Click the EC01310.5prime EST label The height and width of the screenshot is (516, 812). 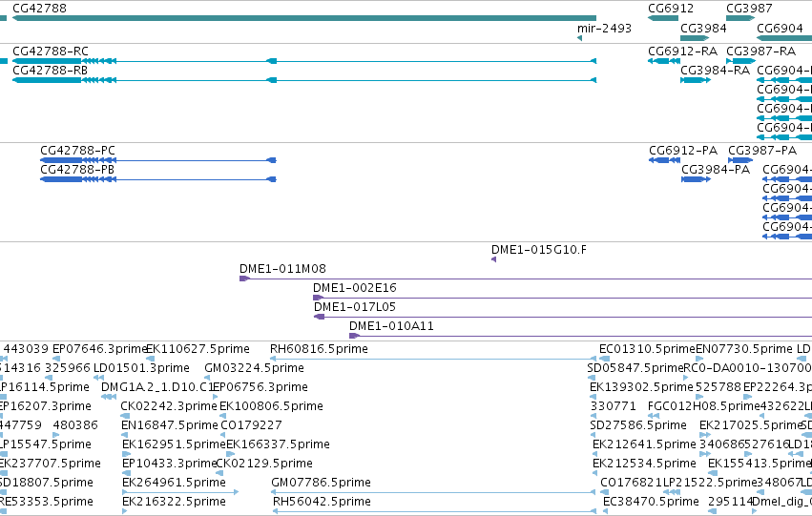647,349
